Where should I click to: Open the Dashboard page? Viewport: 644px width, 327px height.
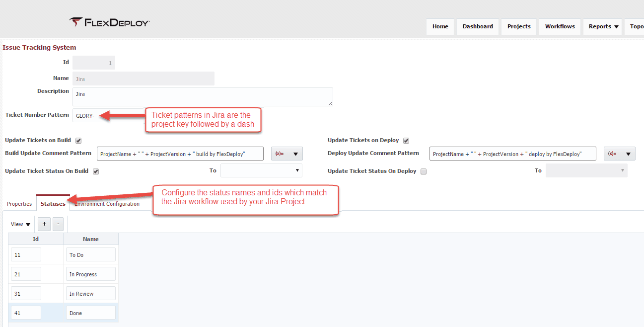[478, 26]
